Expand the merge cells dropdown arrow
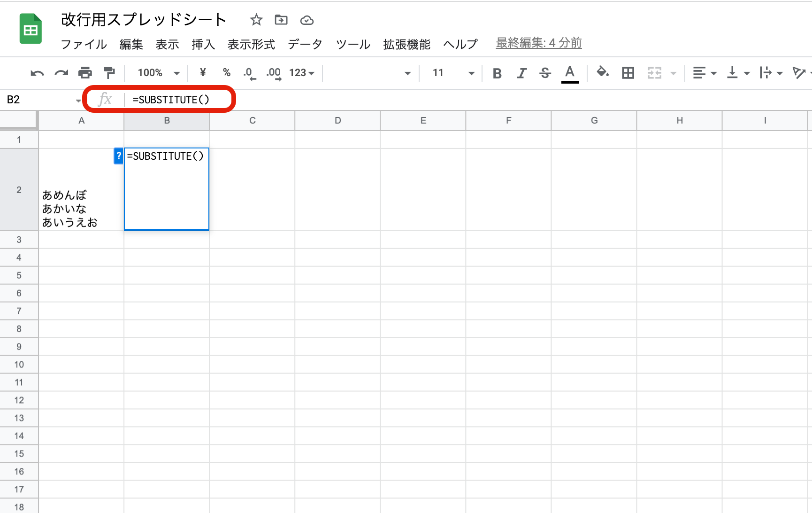 pyautogui.click(x=674, y=73)
